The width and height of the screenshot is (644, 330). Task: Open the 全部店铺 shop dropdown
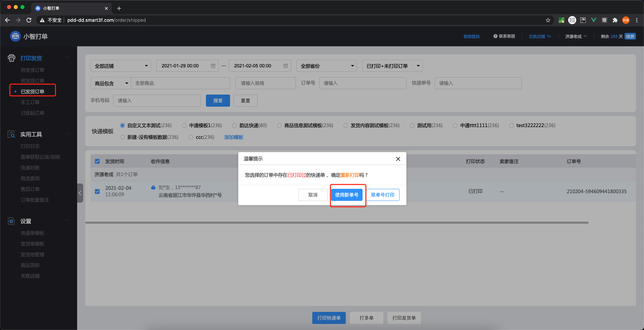click(121, 66)
